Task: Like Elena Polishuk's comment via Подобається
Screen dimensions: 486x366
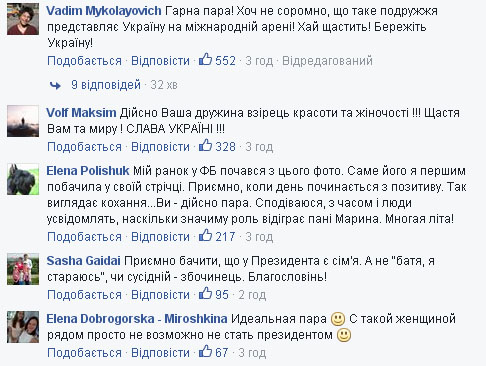Action: tap(84, 237)
